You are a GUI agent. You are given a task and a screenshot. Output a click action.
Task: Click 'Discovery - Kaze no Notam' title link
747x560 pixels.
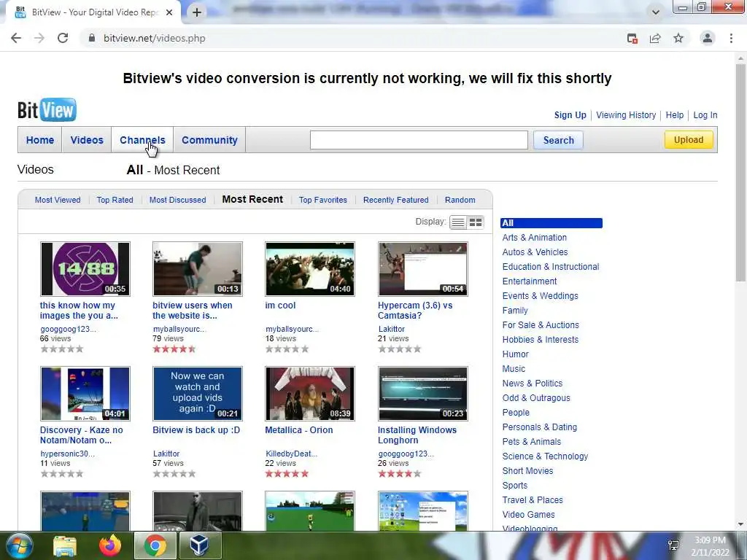[82, 435]
